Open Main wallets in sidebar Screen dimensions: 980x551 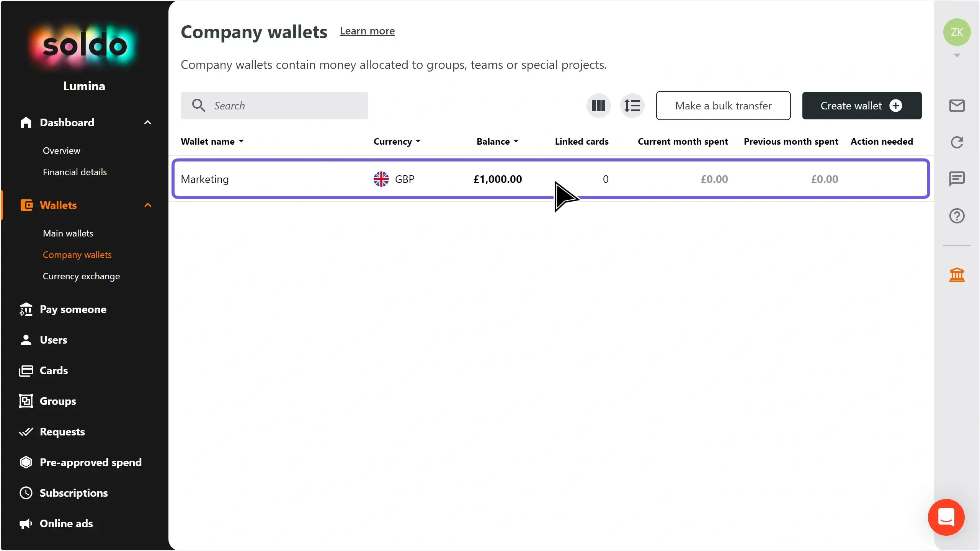68,233
